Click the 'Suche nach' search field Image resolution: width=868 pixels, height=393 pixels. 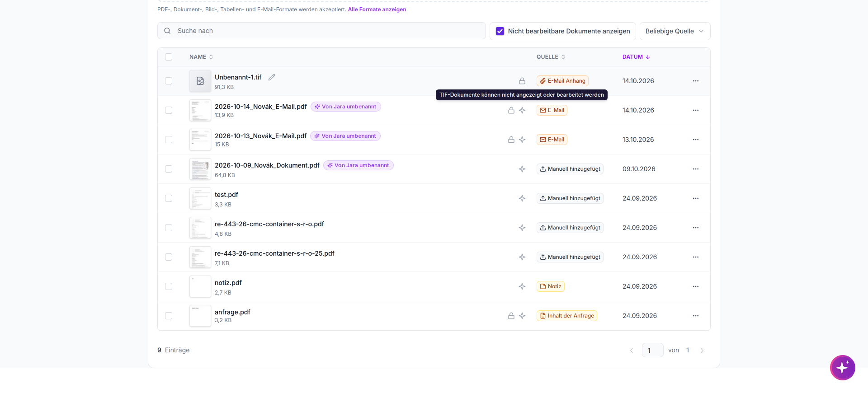point(321,31)
